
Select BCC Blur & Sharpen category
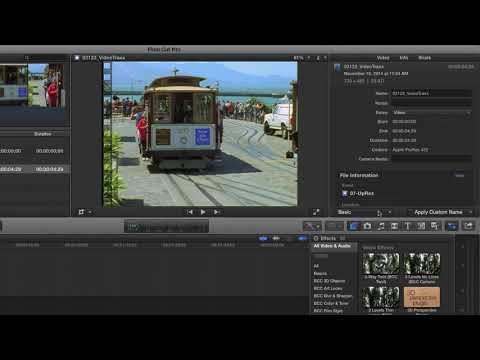pos(333,296)
